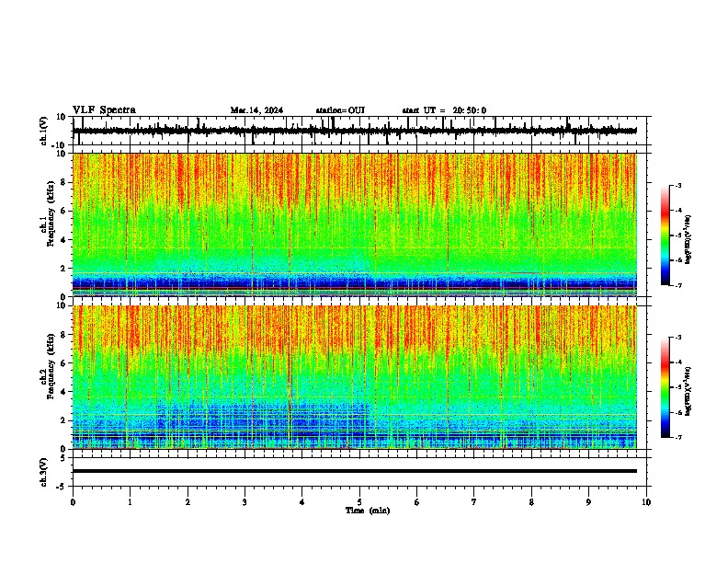Click time axis tick label "5"
Viewport: 728px width, 563px height.
click(359, 502)
